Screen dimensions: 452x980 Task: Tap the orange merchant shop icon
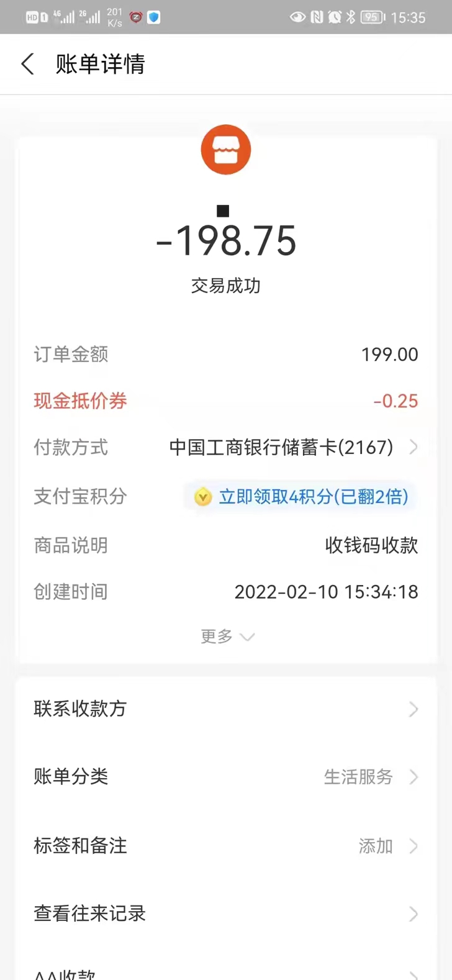point(226,150)
